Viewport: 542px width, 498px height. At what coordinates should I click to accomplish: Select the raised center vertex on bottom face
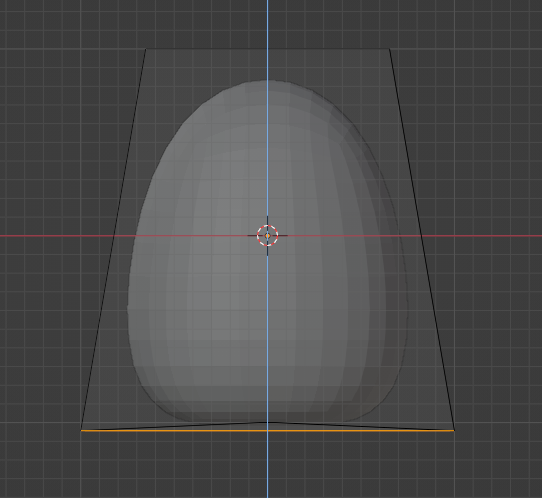click(267, 422)
